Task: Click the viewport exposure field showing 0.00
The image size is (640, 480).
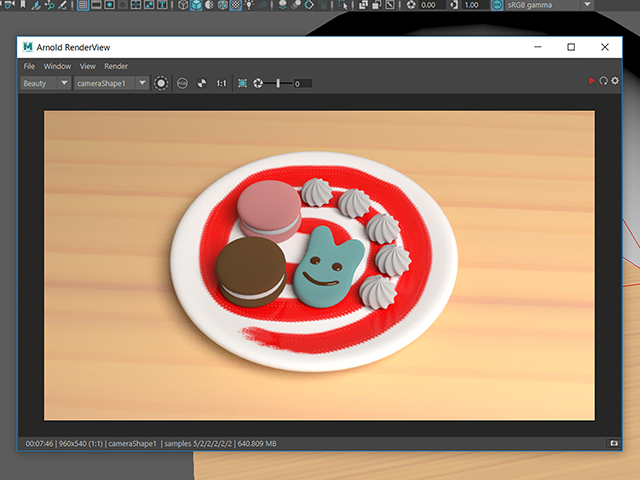Action: point(433,5)
